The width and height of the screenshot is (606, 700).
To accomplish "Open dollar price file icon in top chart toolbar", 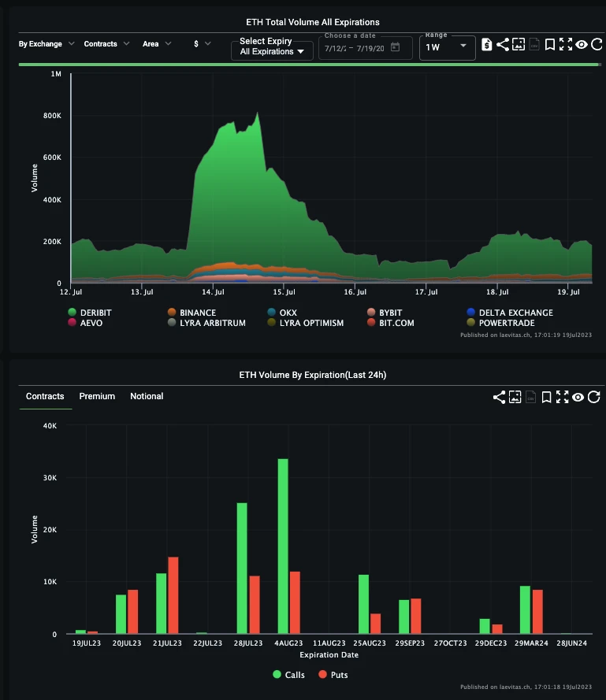I will [x=487, y=45].
